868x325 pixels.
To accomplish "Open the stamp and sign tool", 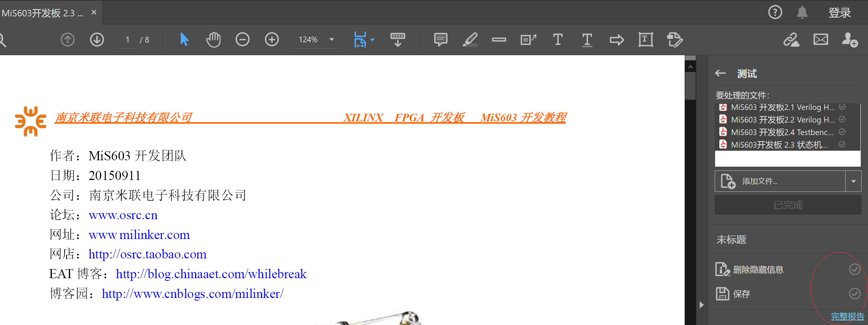I will click(675, 40).
